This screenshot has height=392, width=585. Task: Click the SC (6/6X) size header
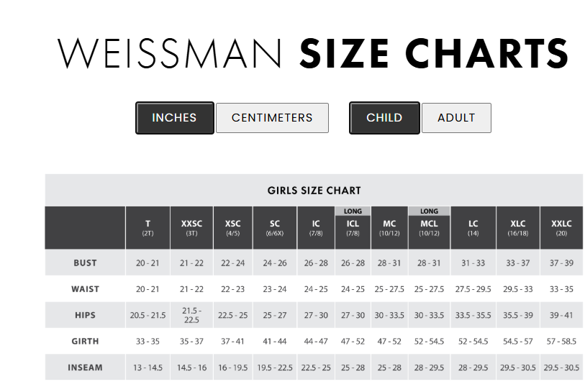tap(275, 228)
